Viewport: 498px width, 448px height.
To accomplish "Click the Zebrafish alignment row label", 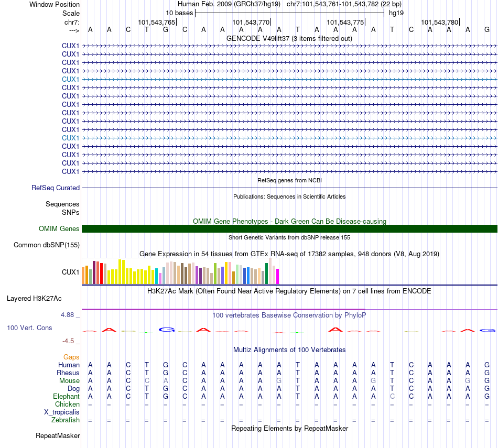I will click(x=66, y=420).
